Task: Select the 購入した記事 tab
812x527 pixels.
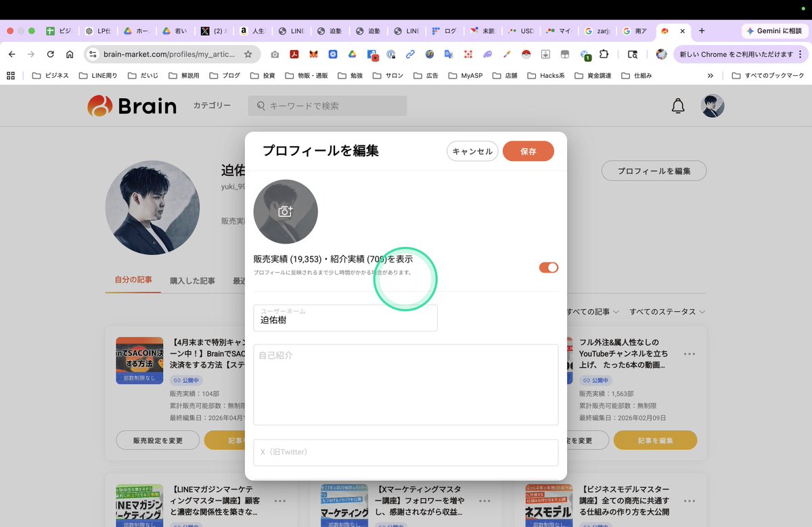Action: [x=192, y=281]
